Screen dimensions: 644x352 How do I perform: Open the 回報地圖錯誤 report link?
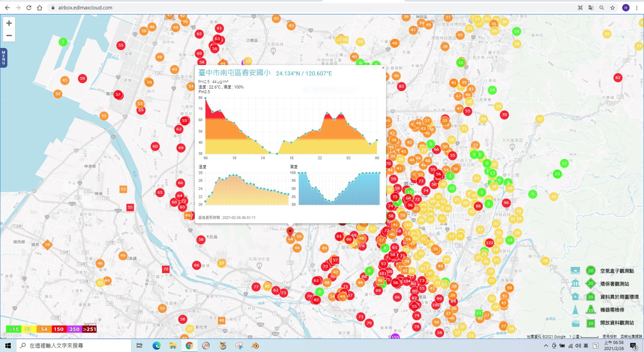pyautogui.click(x=631, y=336)
